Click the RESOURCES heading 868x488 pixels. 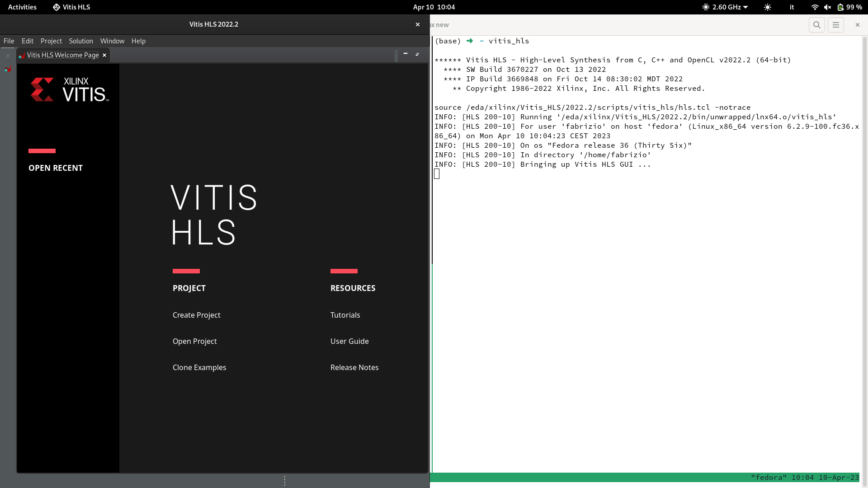pos(353,288)
